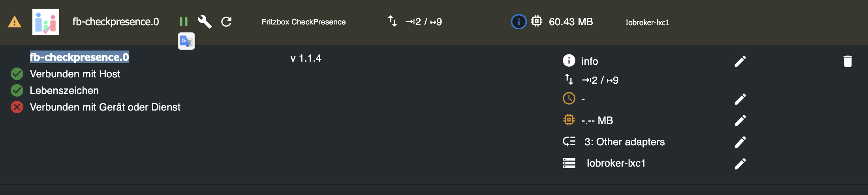Viewport: 868px width, 195px height.
Task: Delete the instance with trash icon
Action: (x=847, y=61)
